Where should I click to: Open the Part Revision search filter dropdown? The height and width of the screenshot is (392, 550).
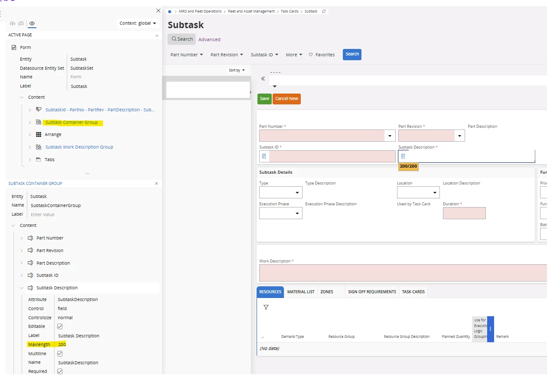coord(227,55)
